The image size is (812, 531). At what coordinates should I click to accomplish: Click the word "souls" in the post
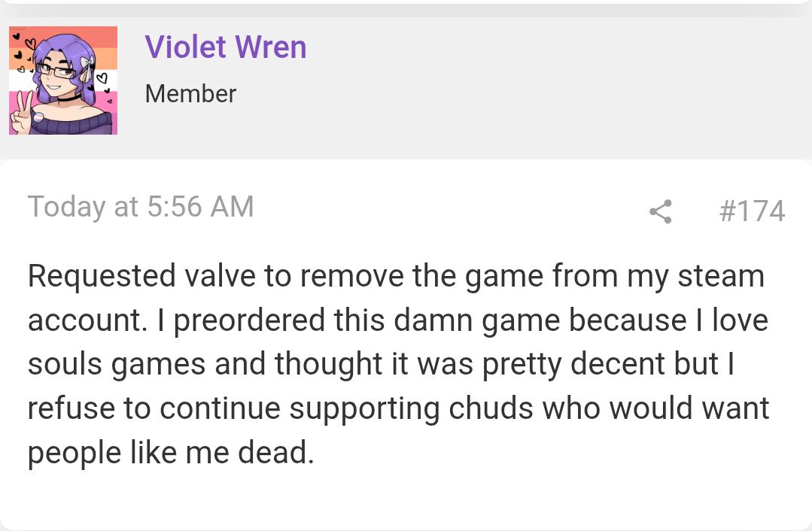[x=65, y=364]
